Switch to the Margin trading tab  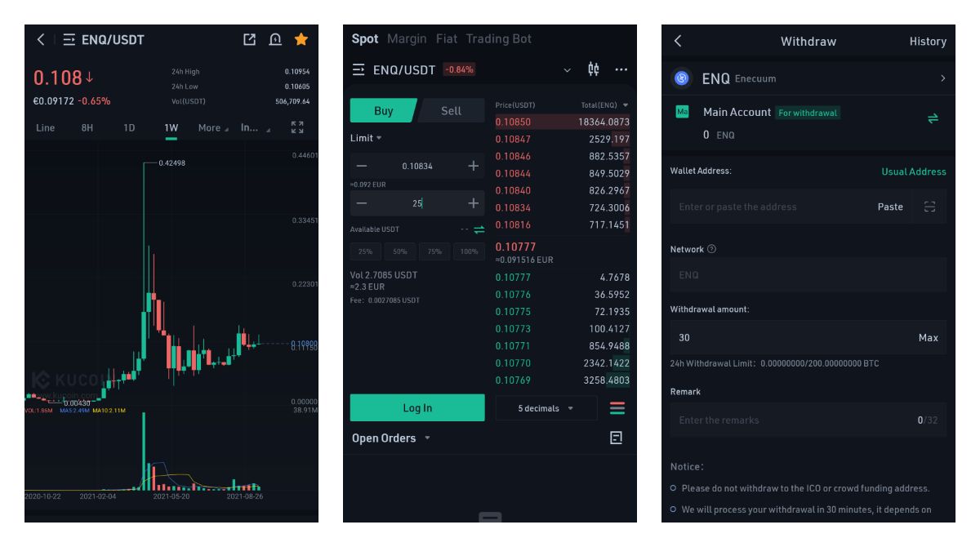(407, 39)
